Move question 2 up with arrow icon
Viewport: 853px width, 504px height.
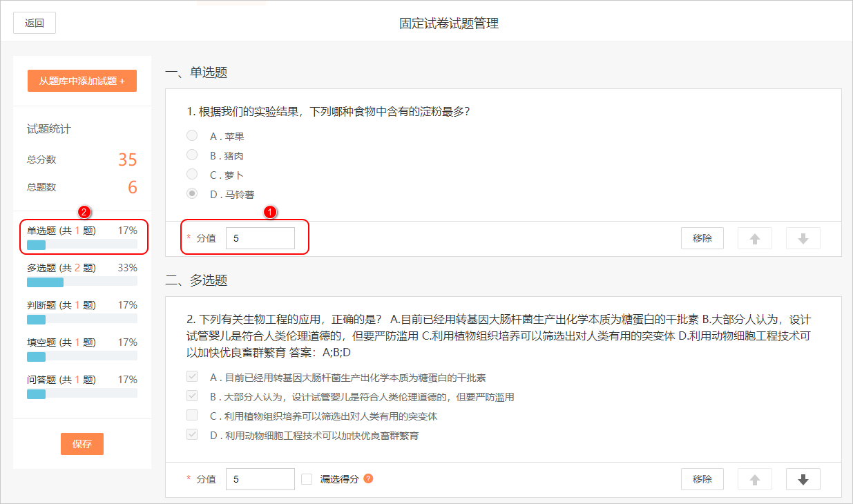755,479
